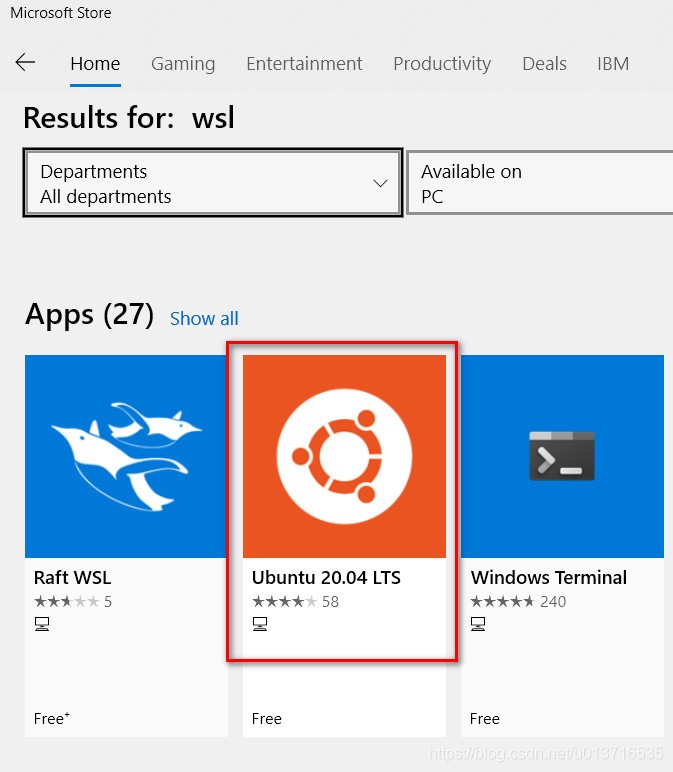673x772 pixels.
Task: Switch to the Productivity tab
Action: coord(442,64)
